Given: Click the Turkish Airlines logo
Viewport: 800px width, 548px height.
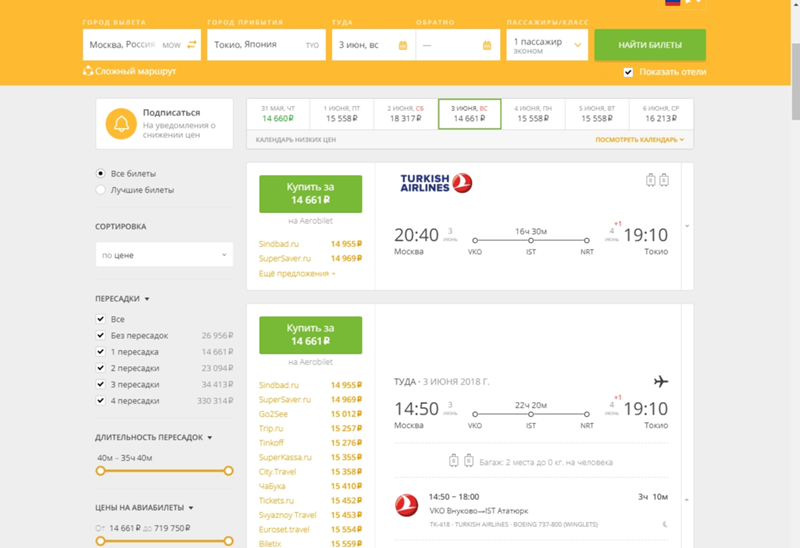Looking at the screenshot, I should point(436,183).
